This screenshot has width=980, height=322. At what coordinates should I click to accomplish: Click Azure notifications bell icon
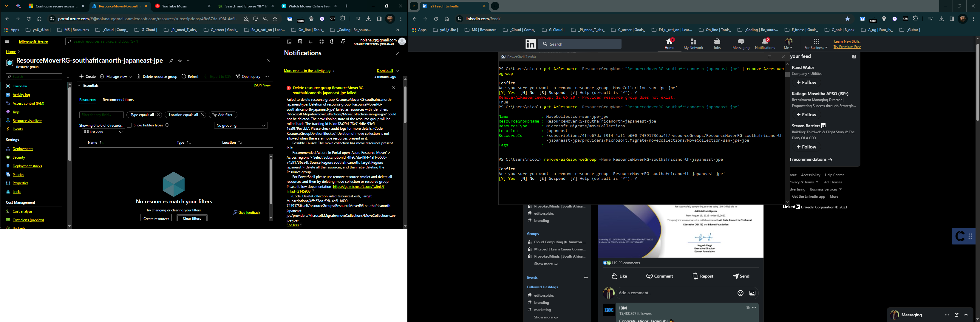311,41
